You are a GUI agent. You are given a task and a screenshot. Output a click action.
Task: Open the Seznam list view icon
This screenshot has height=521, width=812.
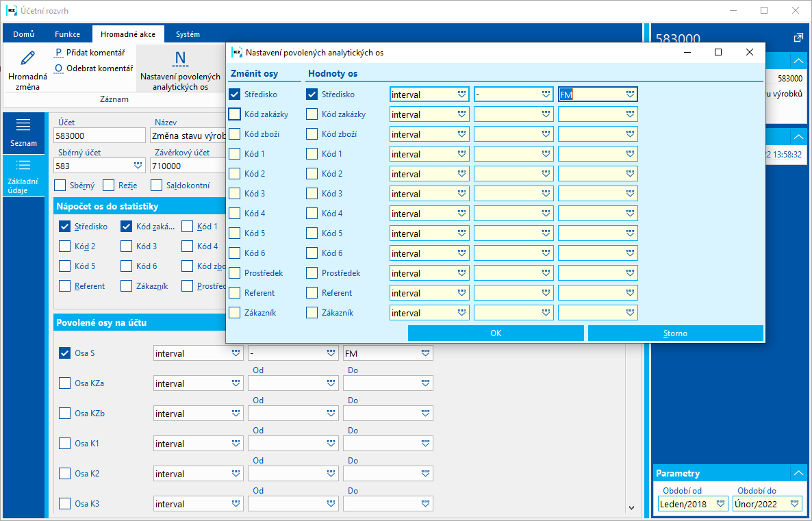(23, 125)
